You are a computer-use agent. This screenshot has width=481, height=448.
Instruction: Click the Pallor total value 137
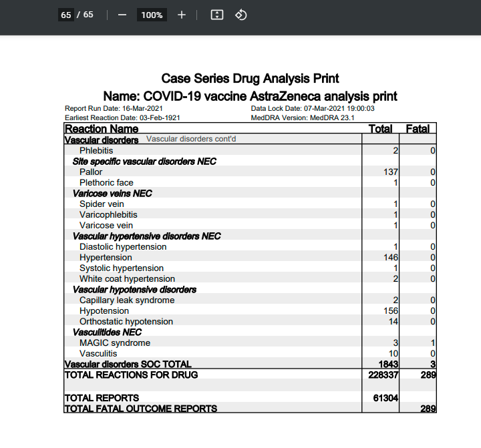coord(391,172)
